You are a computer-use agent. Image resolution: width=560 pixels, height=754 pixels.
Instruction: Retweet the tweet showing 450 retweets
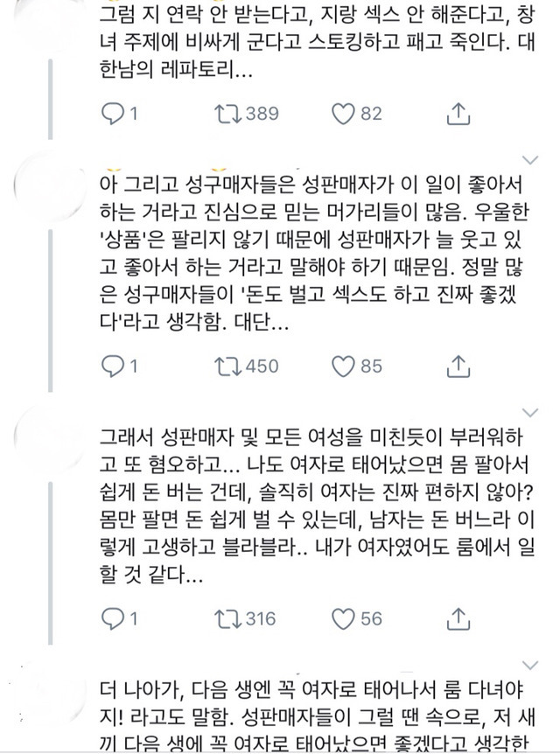(x=228, y=367)
